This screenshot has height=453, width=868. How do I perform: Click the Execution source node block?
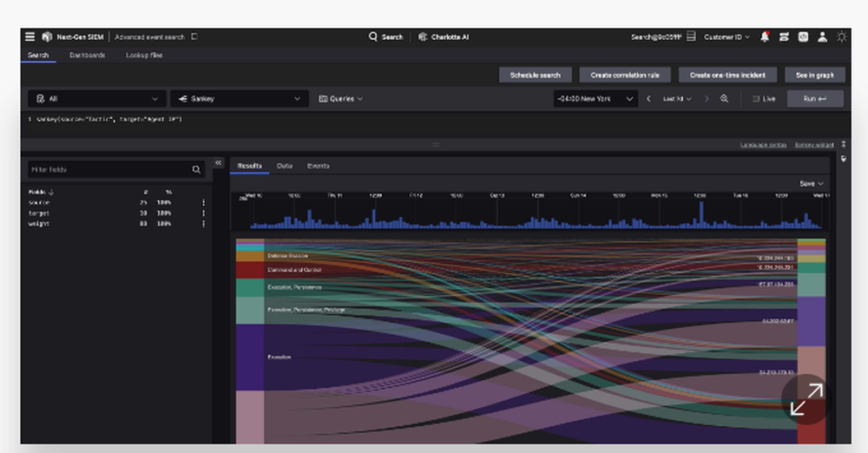click(x=250, y=358)
